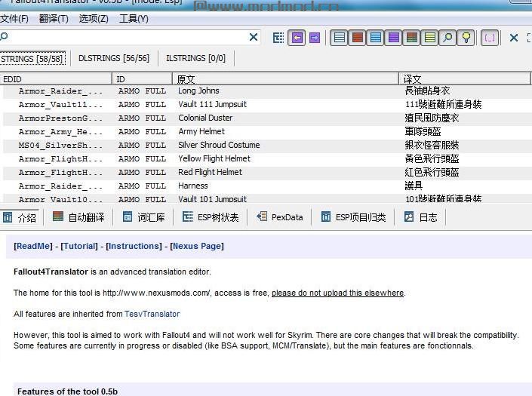Viewport: 532px width, 396px height.
Task: Open the ReadMe link
Action: (x=33, y=246)
